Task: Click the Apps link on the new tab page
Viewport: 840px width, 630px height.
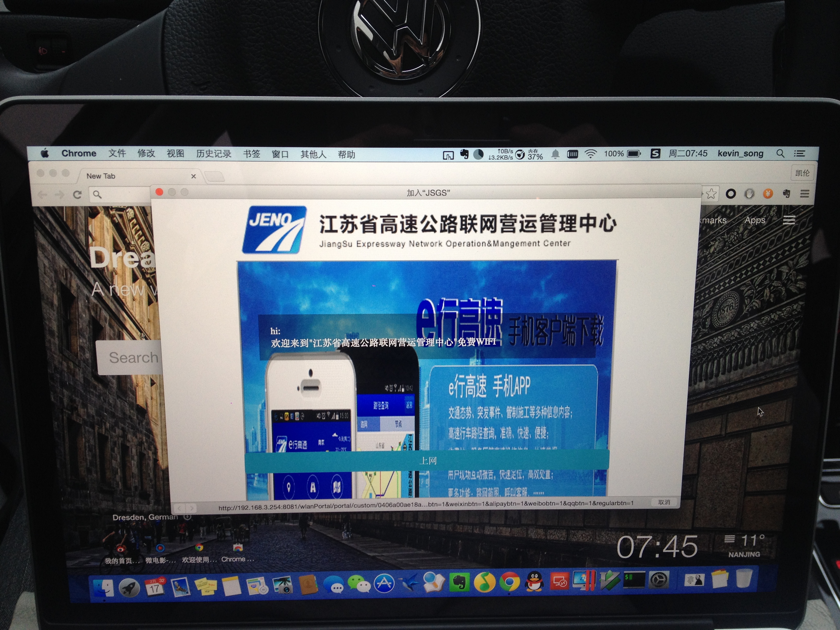Action: (x=755, y=220)
